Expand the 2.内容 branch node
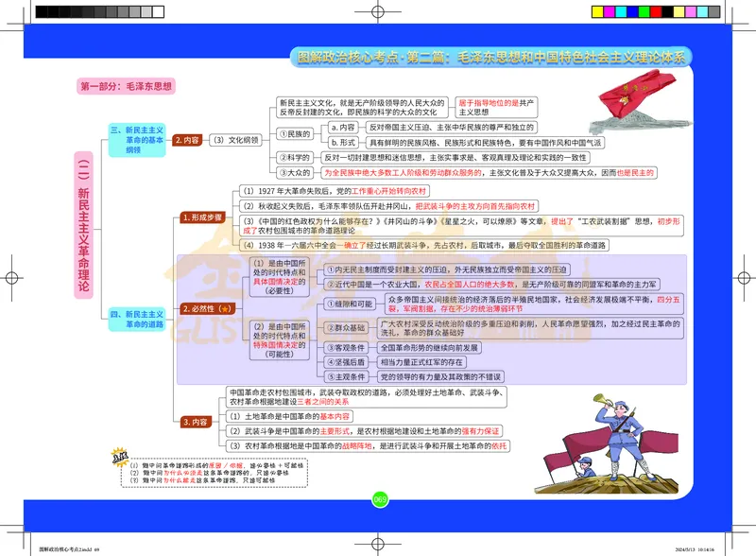The image size is (756, 556). pyautogui.click(x=188, y=140)
